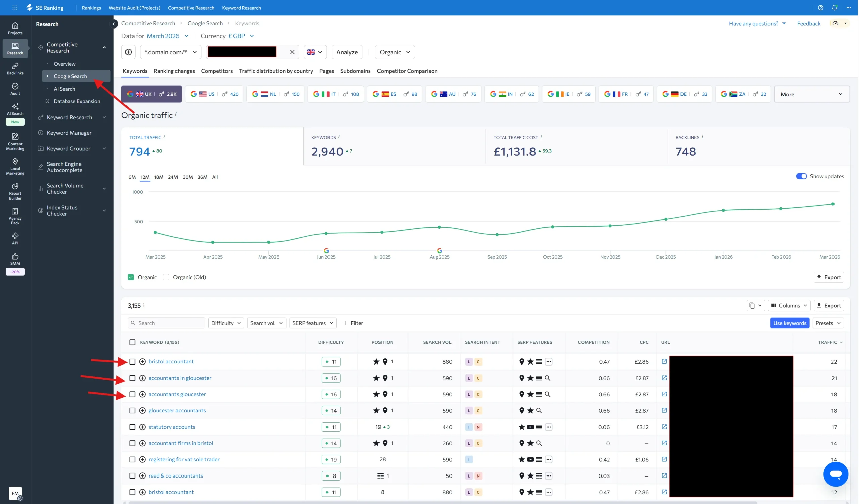Screen dimensions: 859x504
Task: Switch to the Competitors tab
Action: 217,71
